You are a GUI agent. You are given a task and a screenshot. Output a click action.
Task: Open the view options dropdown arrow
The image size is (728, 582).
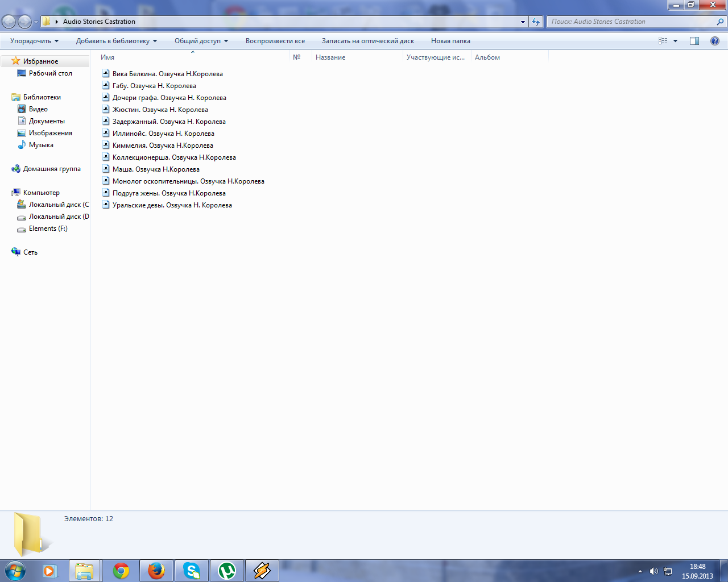point(676,41)
